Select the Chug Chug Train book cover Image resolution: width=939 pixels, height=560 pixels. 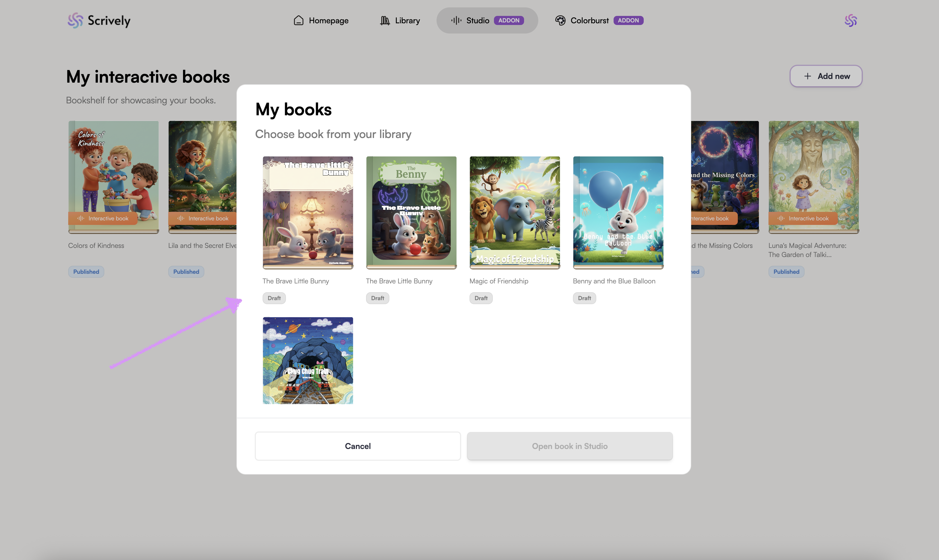pos(308,360)
